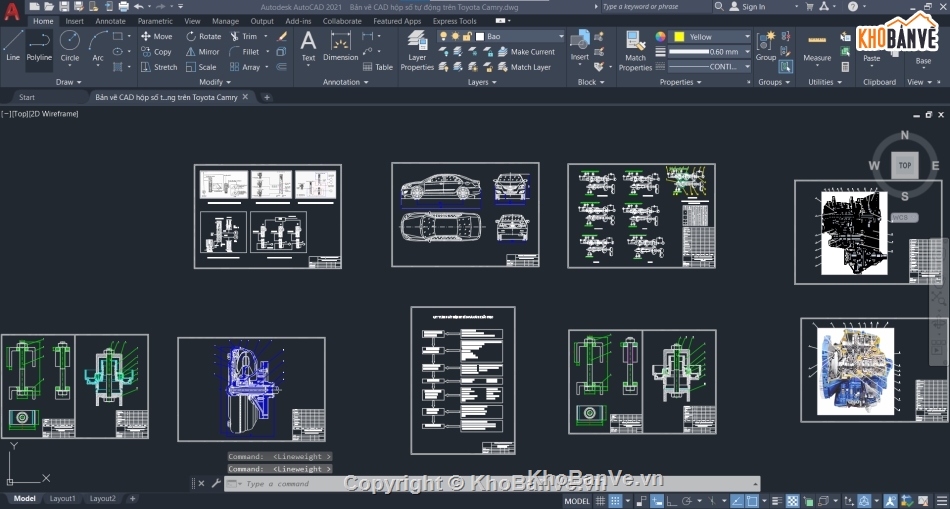
Task: Expand the Properties panel
Action: tap(681, 82)
